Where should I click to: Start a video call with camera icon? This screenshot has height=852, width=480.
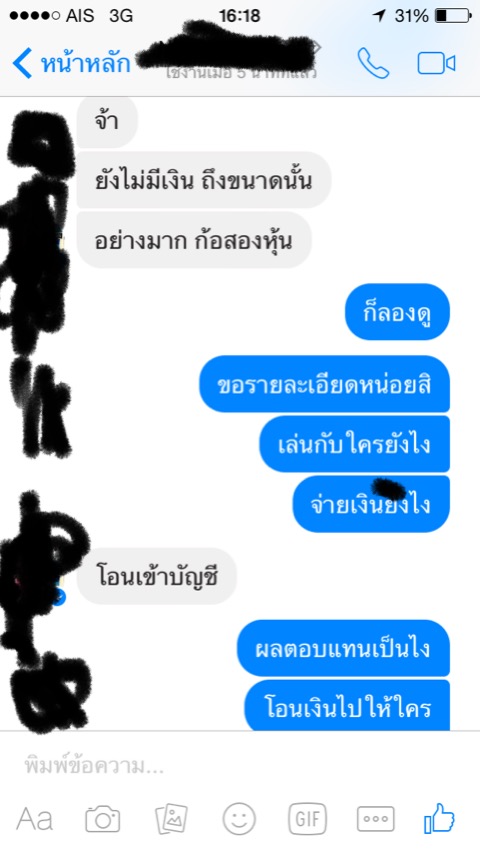point(436,64)
